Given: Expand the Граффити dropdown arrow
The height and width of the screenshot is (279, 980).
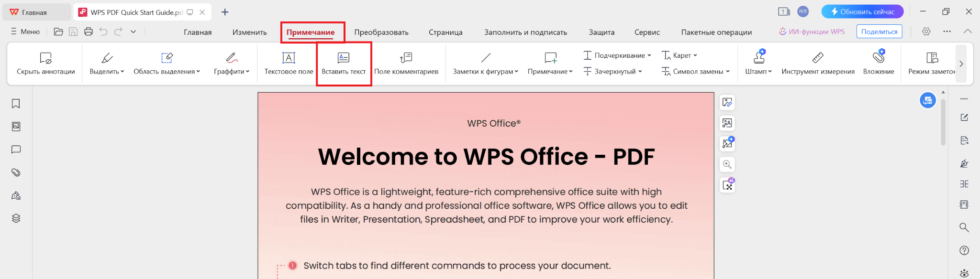Looking at the screenshot, I should tap(247, 72).
